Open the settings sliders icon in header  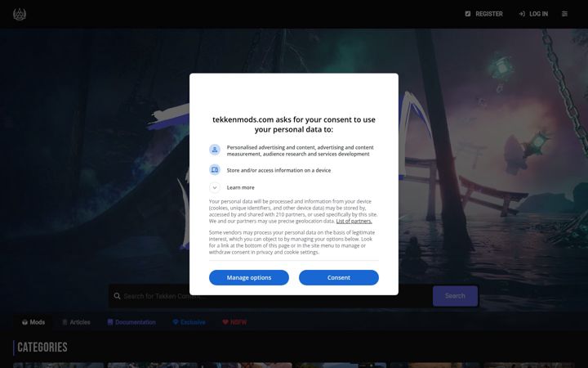pyautogui.click(x=564, y=14)
